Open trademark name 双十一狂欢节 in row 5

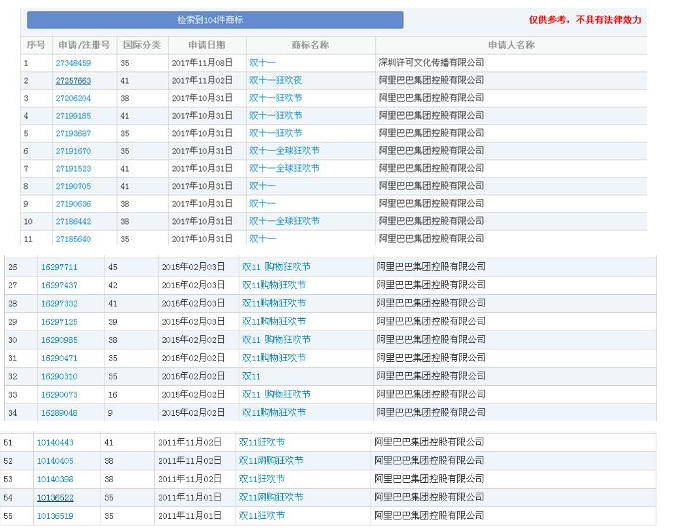point(275,133)
